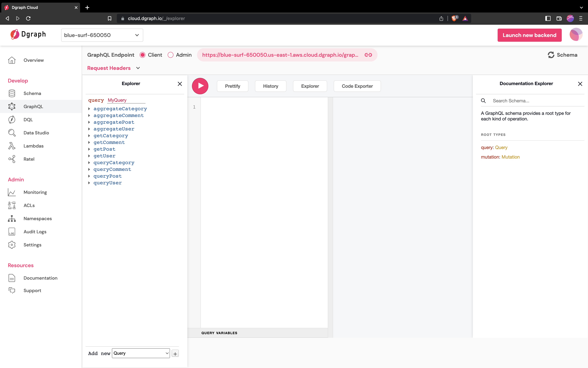Expand queryPost node
This screenshot has width=588, height=368.
[89, 176]
